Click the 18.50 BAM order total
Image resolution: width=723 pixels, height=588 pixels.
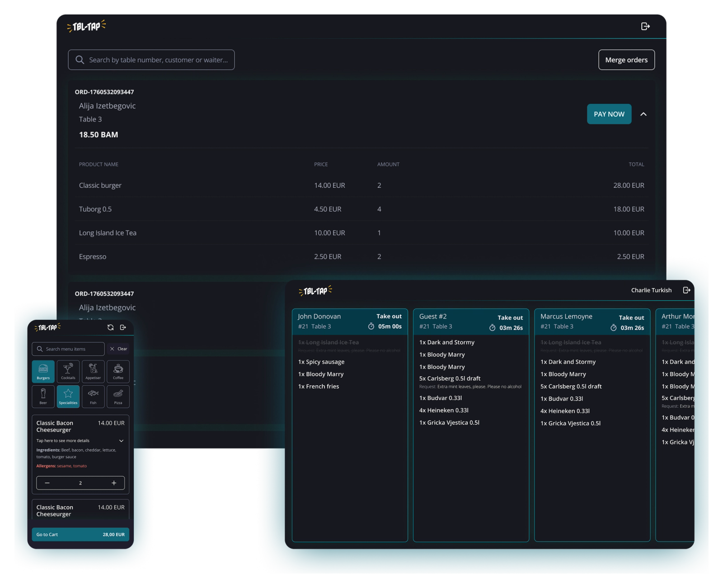(x=99, y=135)
